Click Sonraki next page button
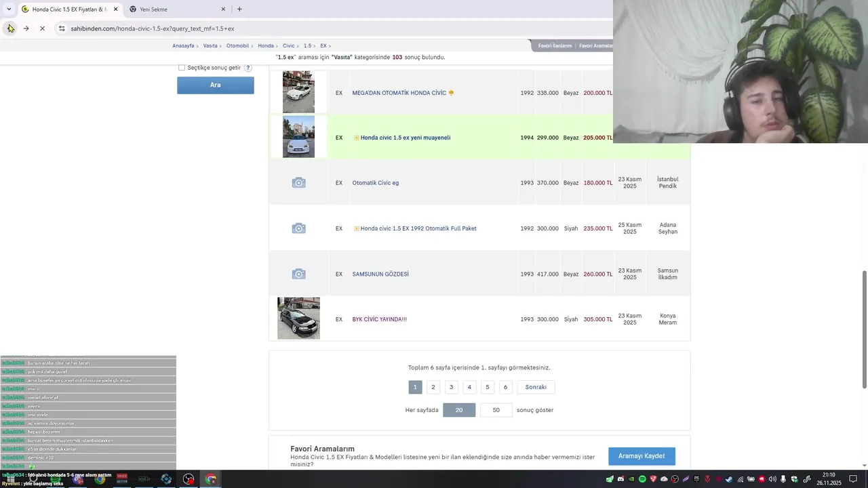The width and height of the screenshot is (868, 488). [x=536, y=387]
